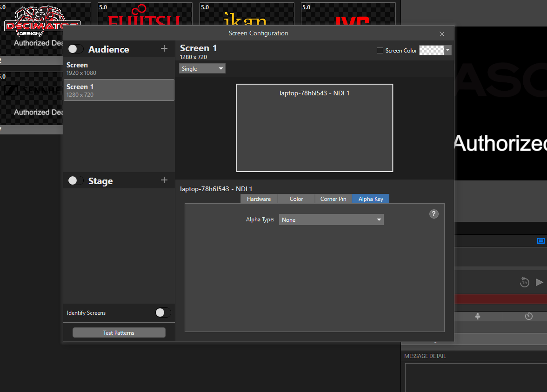Open the Alpha Key help question-mark icon

click(x=434, y=213)
